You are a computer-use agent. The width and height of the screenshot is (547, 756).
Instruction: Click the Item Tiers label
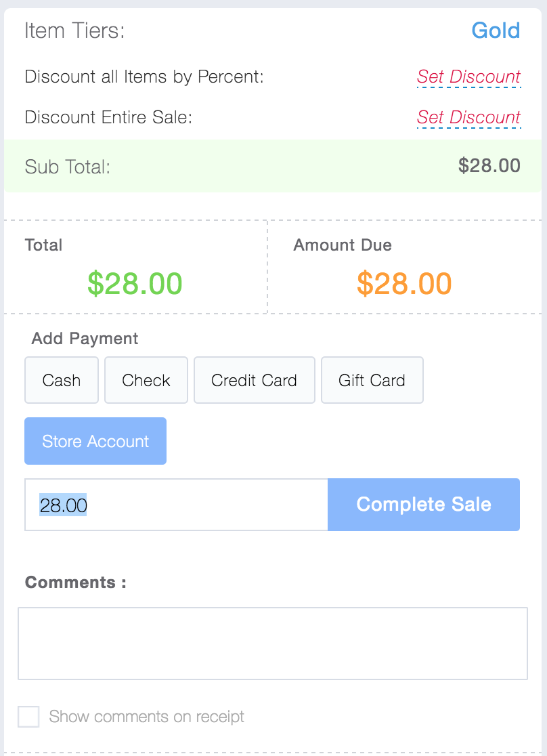74,30
